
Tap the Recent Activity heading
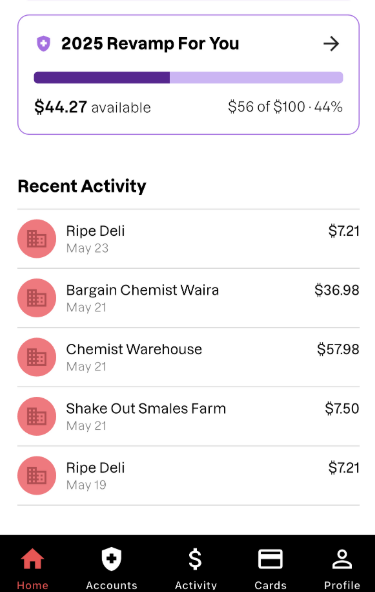click(82, 187)
